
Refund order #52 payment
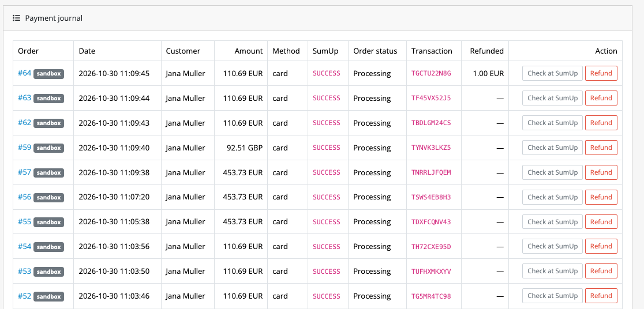(601, 296)
